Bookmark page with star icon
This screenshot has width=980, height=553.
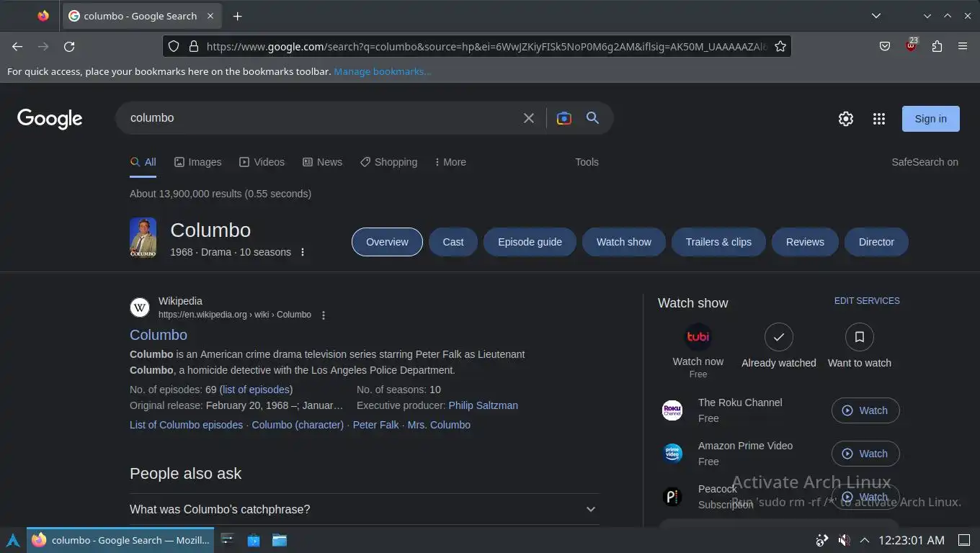coord(780,46)
